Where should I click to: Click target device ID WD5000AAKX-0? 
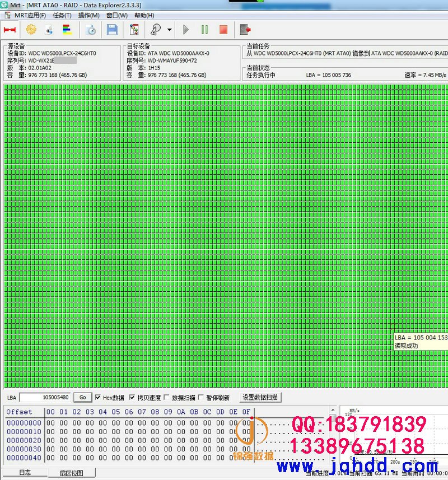(x=179, y=53)
